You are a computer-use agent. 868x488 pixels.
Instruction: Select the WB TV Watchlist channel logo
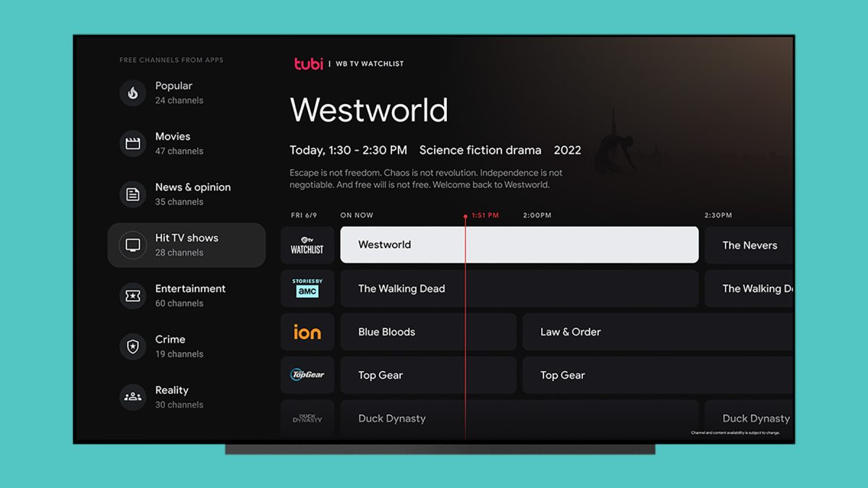(x=307, y=245)
